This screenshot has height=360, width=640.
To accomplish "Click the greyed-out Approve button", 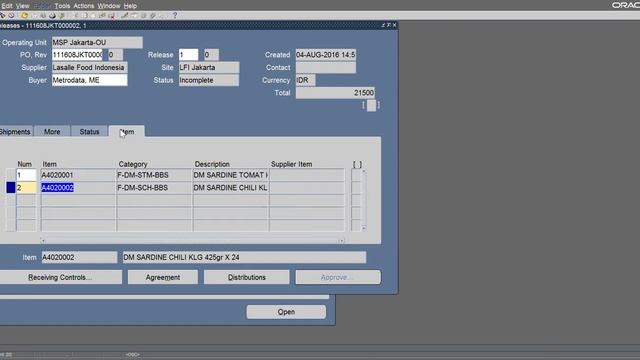I will pyautogui.click(x=338, y=277).
